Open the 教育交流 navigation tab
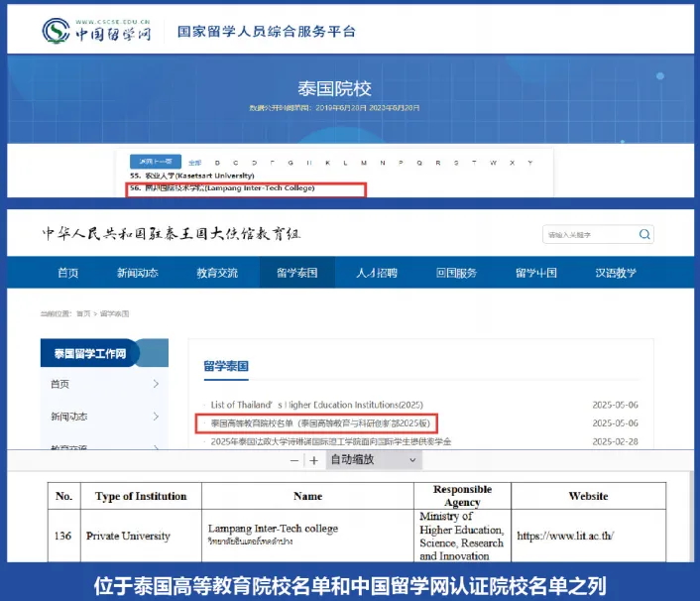 (x=217, y=273)
